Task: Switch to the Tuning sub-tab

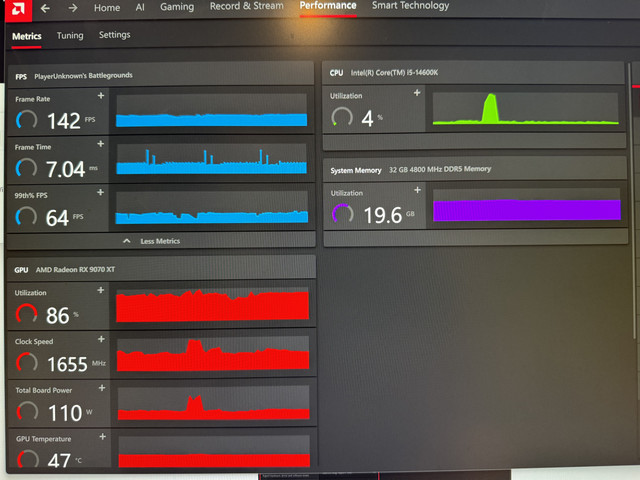Action: tap(70, 36)
